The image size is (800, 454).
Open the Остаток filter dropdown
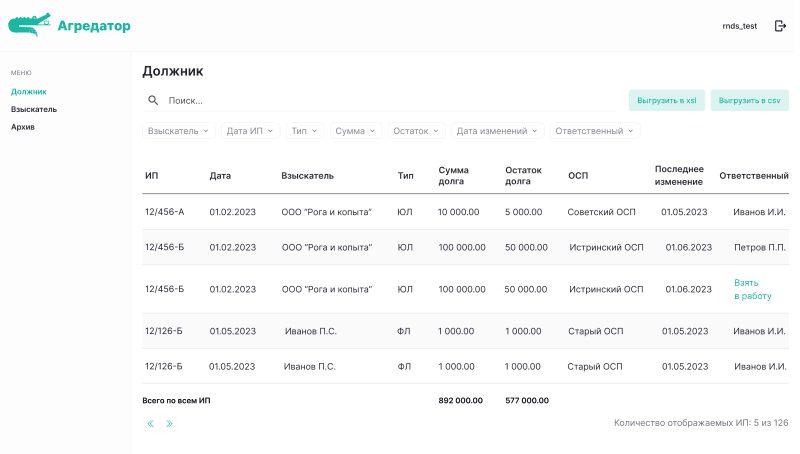(x=416, y=131)
